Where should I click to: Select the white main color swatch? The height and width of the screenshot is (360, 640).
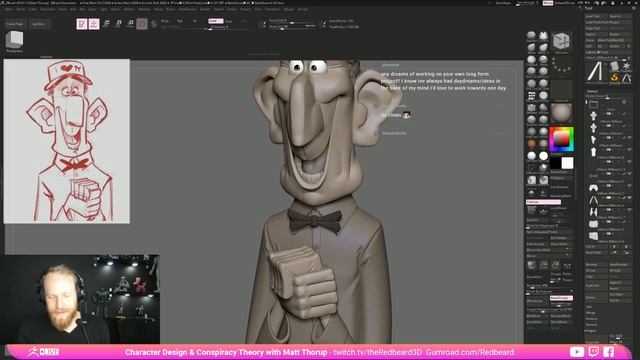point(567,163)
